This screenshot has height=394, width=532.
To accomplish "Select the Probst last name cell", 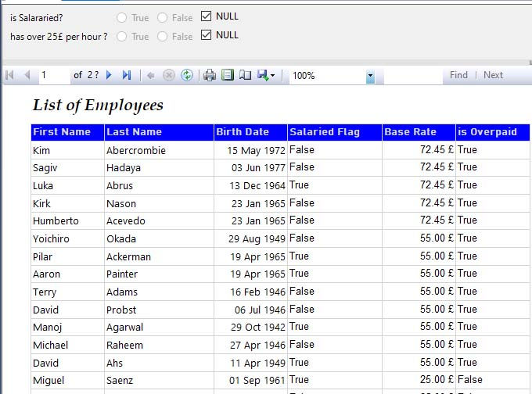I will (159, 310).
